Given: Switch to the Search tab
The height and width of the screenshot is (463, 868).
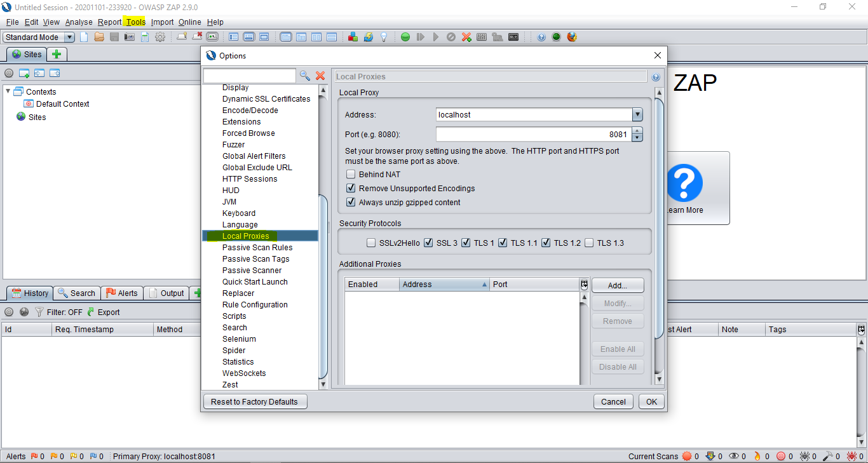Looking at the screenshot, I should tap(76, 293).
